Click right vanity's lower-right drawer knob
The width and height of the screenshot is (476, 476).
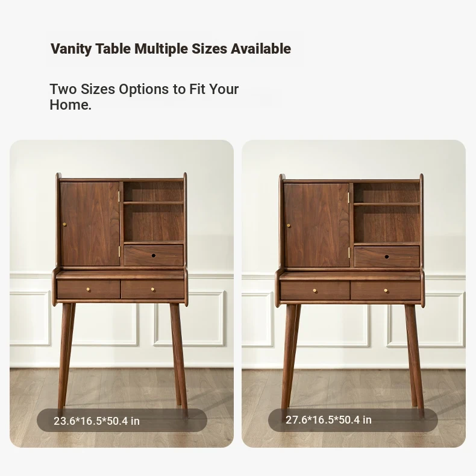[386, 290]
